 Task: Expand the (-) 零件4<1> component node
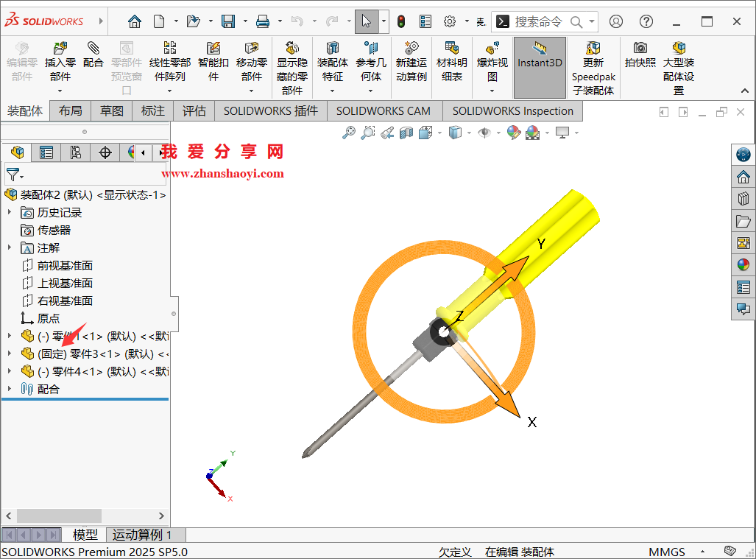tap(9, 371)
